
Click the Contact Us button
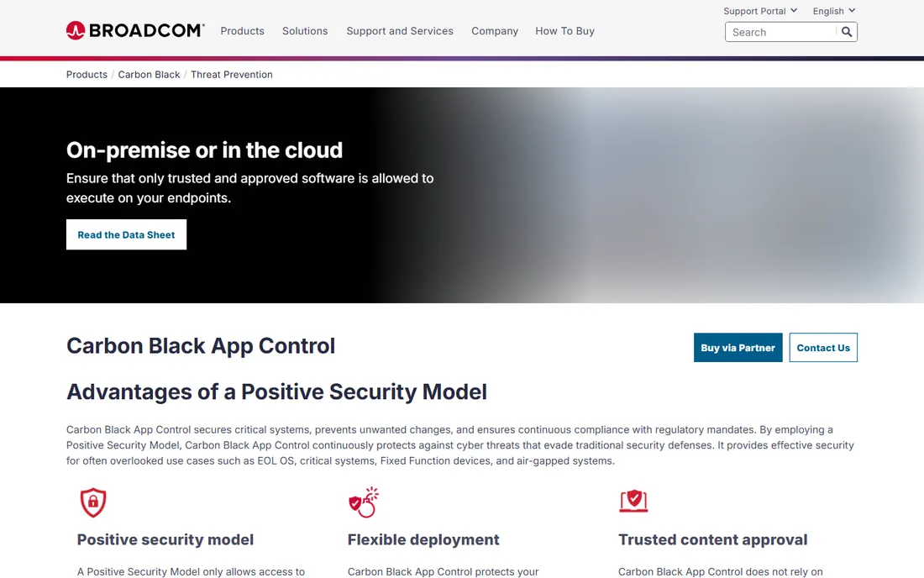(x=823, y=348)
